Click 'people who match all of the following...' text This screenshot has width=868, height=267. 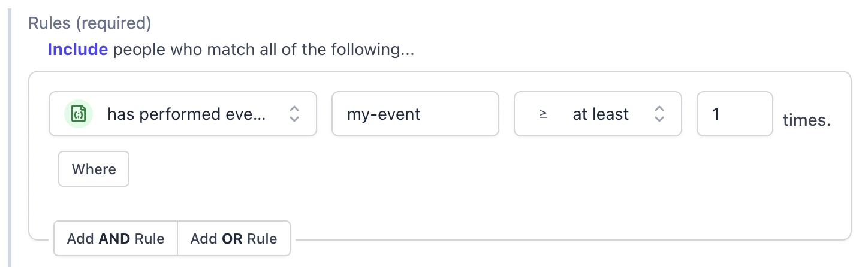(x=264, y=50)
